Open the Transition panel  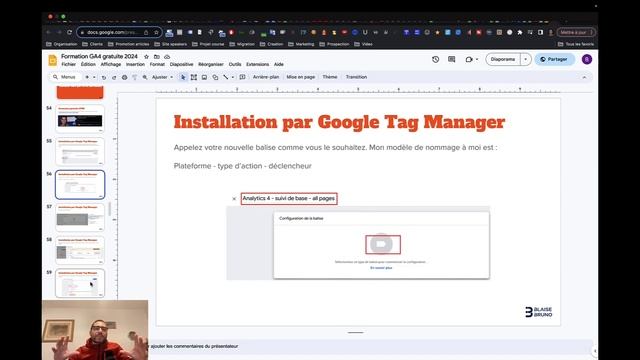356,77
